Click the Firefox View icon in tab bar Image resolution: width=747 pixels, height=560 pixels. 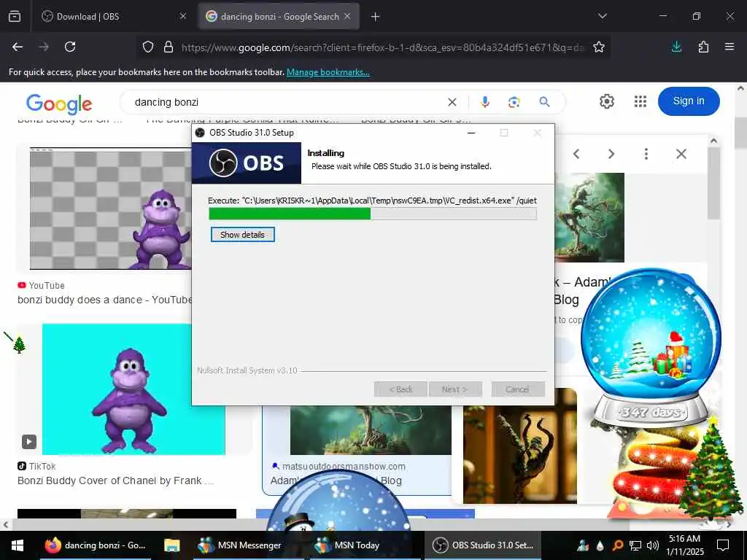(x=15, y=17)
